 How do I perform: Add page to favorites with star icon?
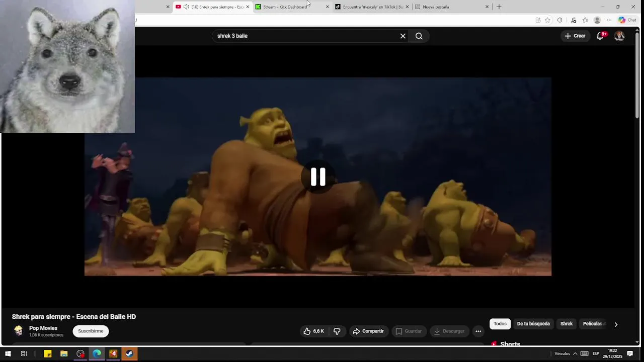click(x=547, y=20)
